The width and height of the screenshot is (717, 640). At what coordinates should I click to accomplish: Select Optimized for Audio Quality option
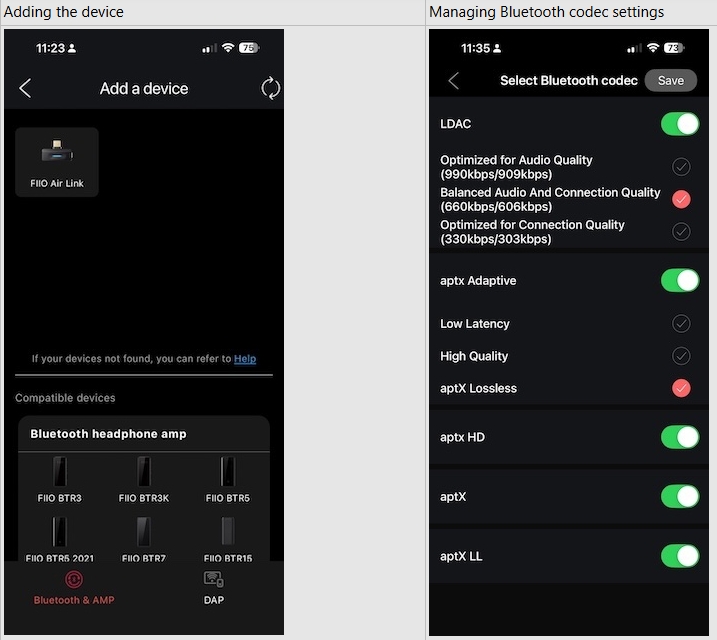click(x=681, y=167)
